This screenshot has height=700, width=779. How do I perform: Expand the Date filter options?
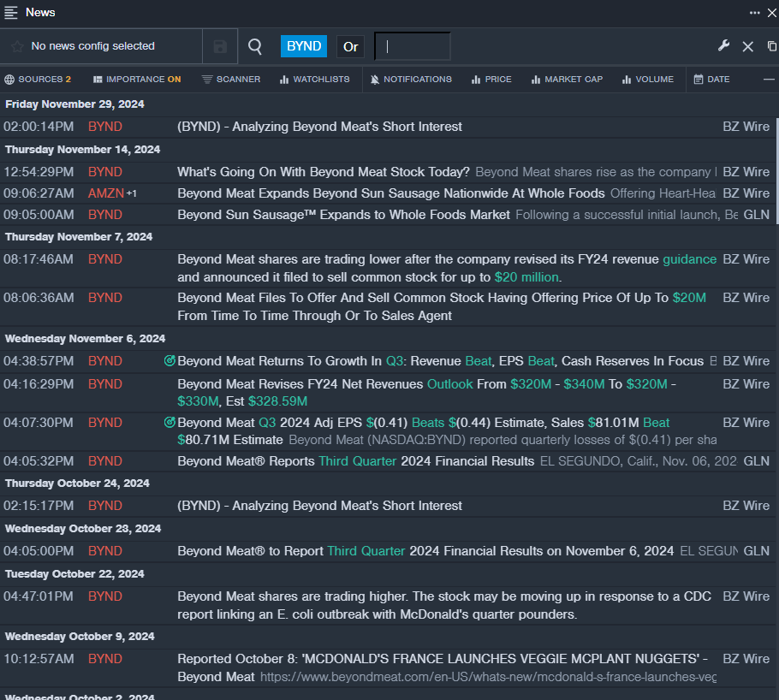pos(711,80)
